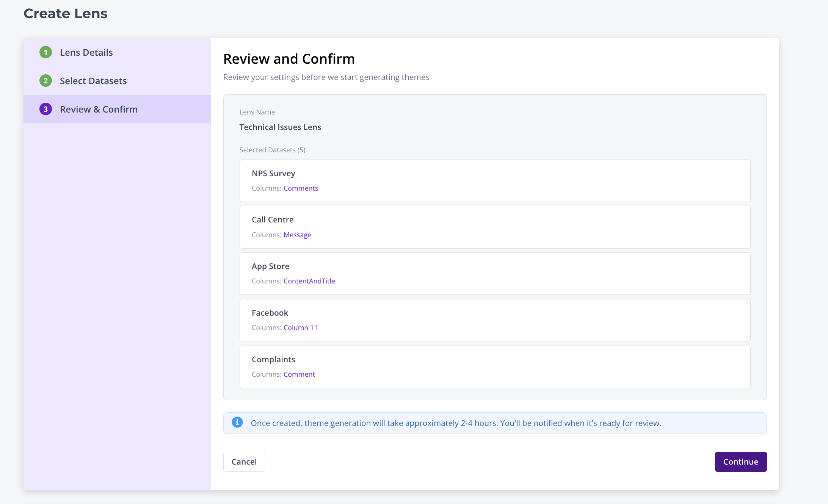Click the step 1 green circle icon
Image resolution: width=828 pixels, height=504 pixels.
[x=46, y=52]
